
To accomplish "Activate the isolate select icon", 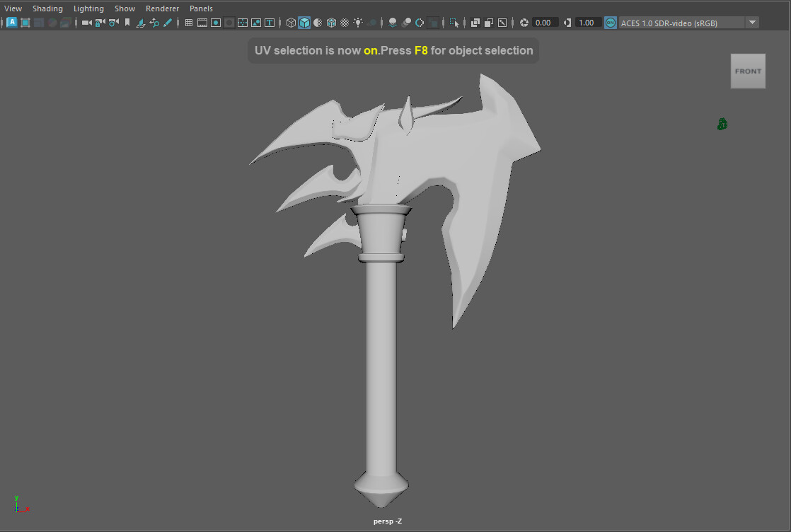I will point(453,22).
